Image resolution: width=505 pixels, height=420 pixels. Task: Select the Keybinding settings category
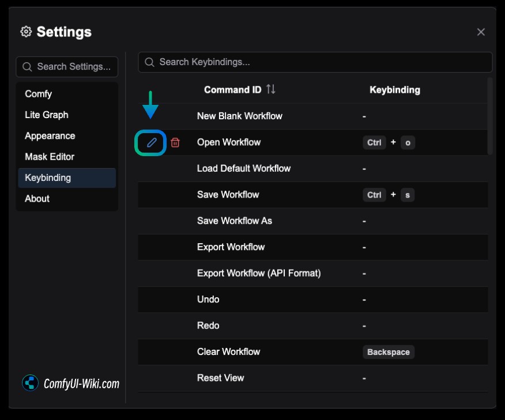click(x=67, y=177)
